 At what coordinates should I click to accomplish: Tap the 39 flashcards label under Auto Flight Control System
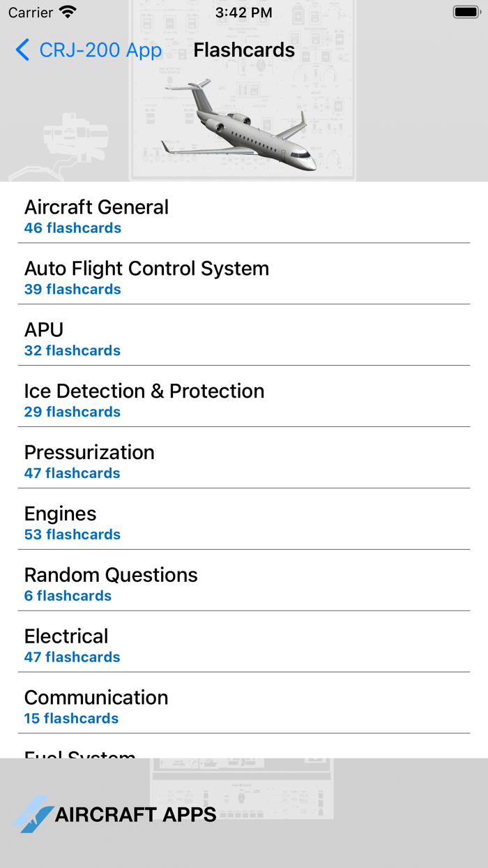pos(73,289)
